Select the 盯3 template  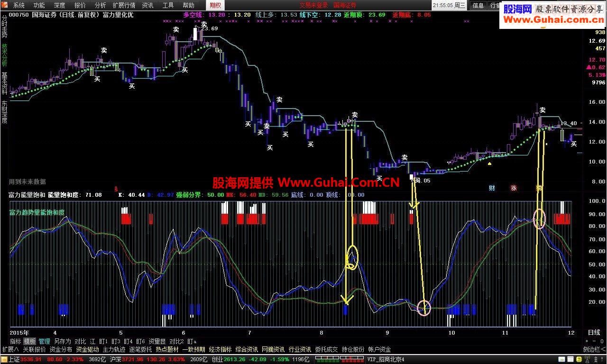click(x=115, y=341)
